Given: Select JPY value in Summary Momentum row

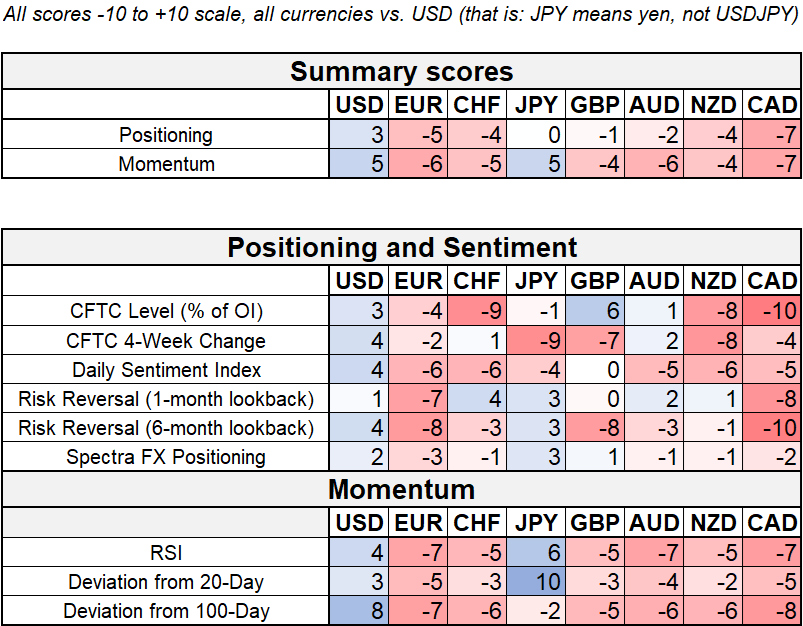Looking at the screenshot, I should [536, 164].
